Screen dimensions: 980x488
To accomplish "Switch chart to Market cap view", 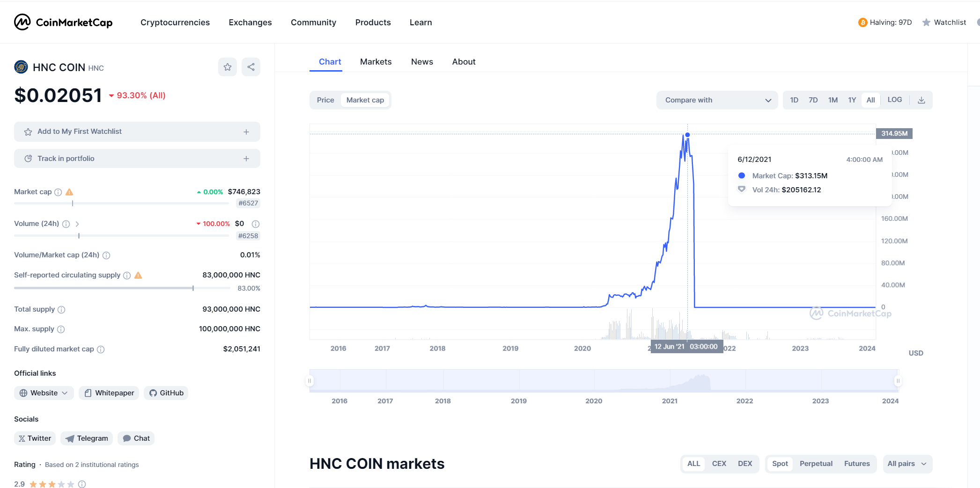I will point(365,100).
